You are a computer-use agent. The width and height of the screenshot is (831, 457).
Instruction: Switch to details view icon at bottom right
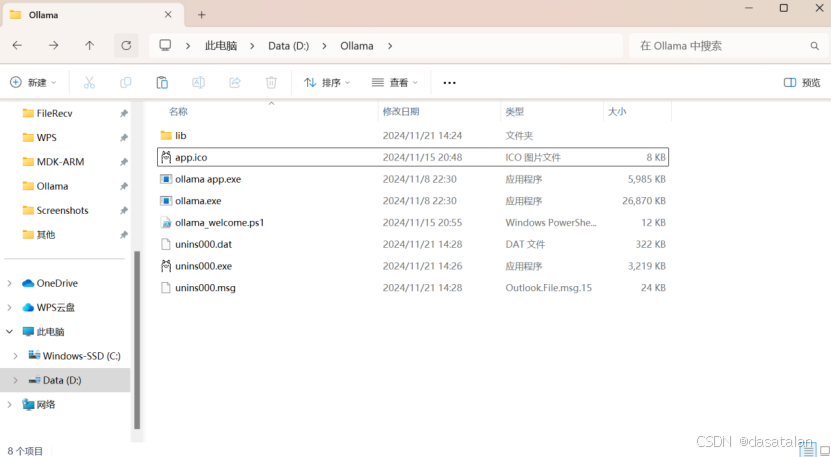[808, 451]
